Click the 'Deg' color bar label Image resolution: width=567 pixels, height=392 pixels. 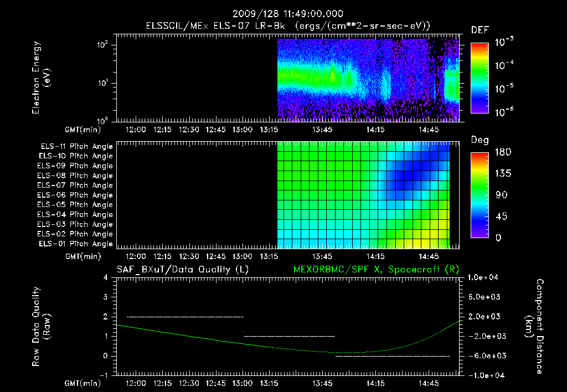480,140
